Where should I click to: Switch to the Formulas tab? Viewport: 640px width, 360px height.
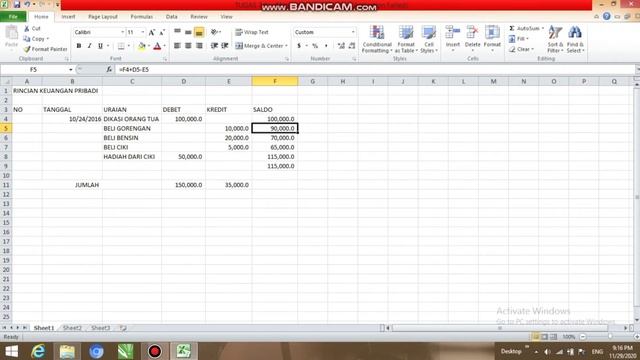click(x=142, y=17)
